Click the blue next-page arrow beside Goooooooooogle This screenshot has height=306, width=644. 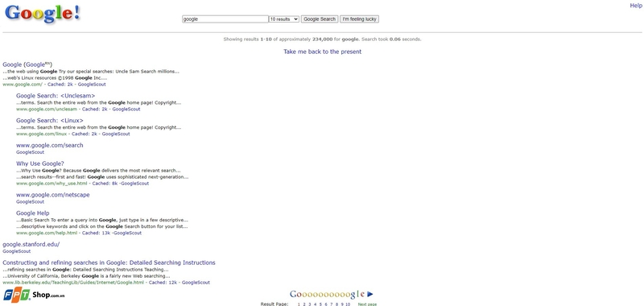[x=370, y=294]
